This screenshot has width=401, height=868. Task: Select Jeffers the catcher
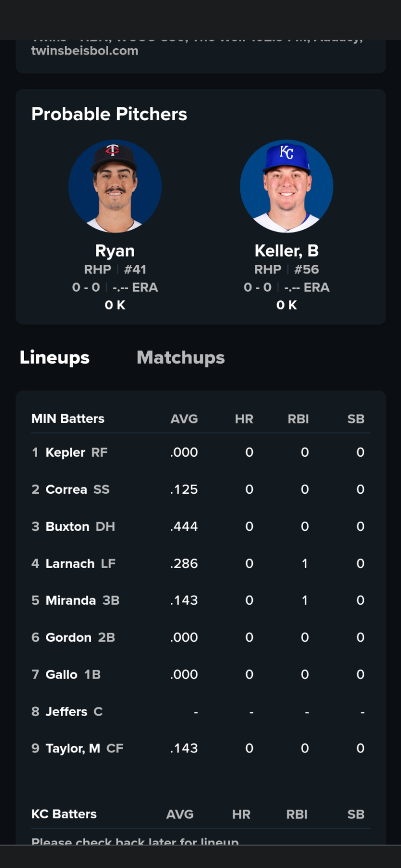coord(67,712)
